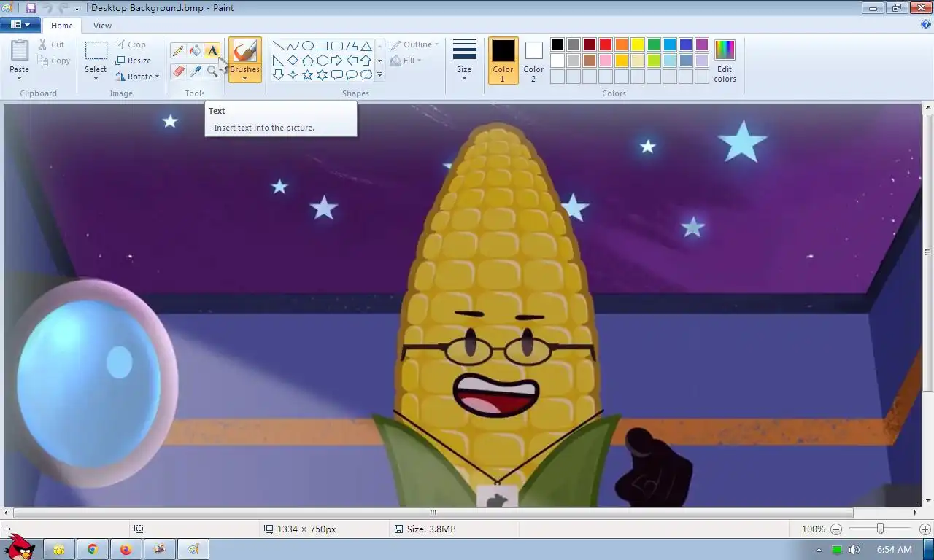Image resolution: width=934 pixels, height=560 pixels.
Task: Open the shape Fill dropdown
Action: tap(406, 61)
